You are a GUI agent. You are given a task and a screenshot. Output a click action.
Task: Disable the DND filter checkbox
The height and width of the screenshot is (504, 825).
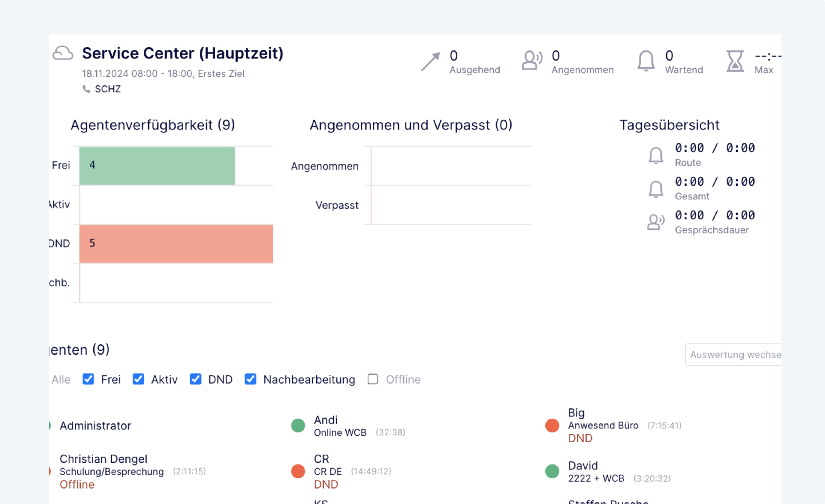(196, 379)
